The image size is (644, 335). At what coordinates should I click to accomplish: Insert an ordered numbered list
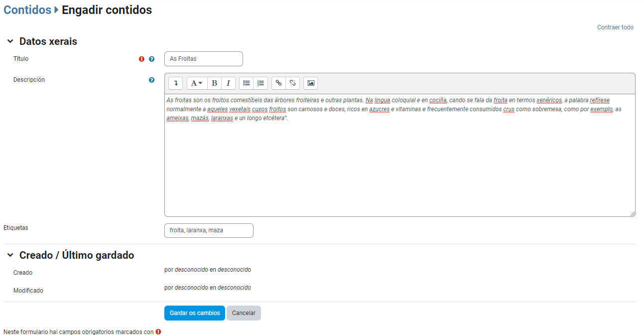tap(260, 83)
